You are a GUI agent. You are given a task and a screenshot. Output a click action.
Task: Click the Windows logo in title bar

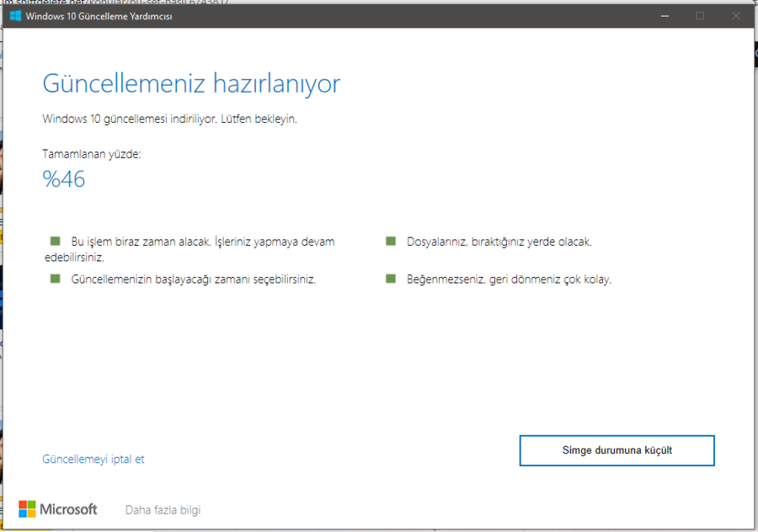tap(15, 16)
